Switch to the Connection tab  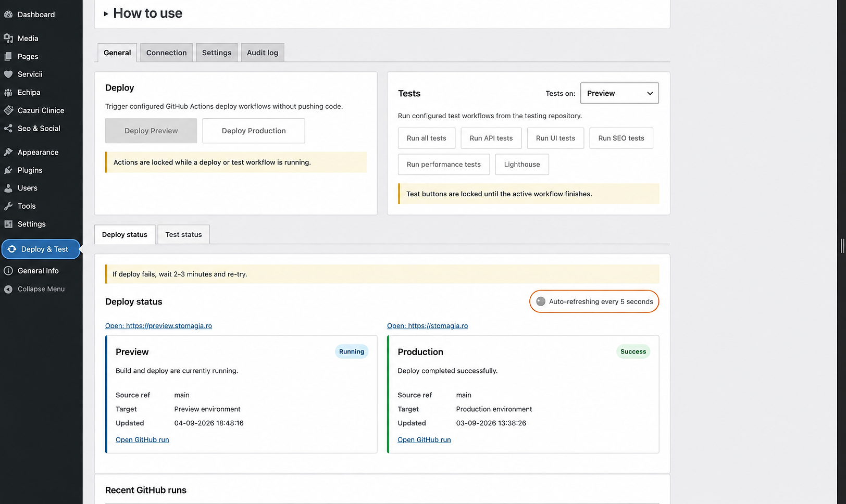(166, 53)
